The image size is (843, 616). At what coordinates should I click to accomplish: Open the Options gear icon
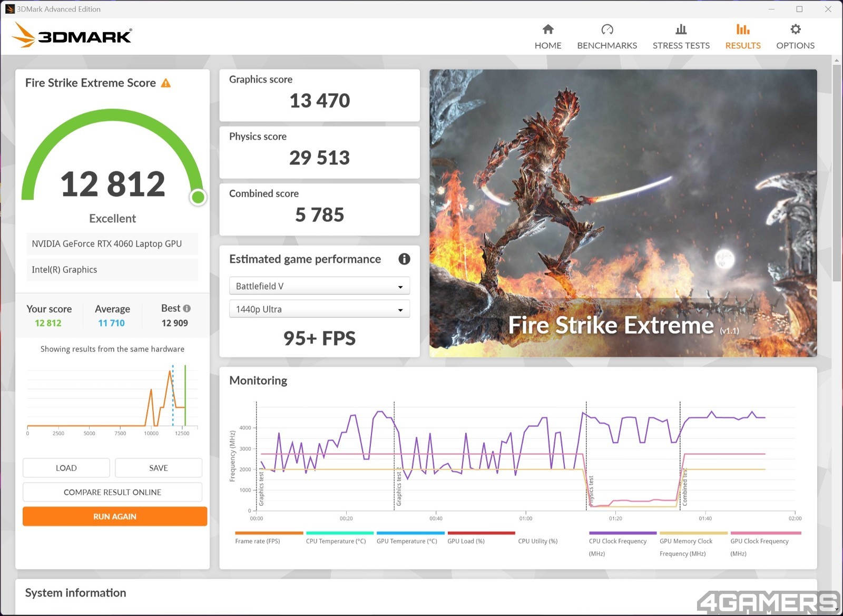(796, 29)
